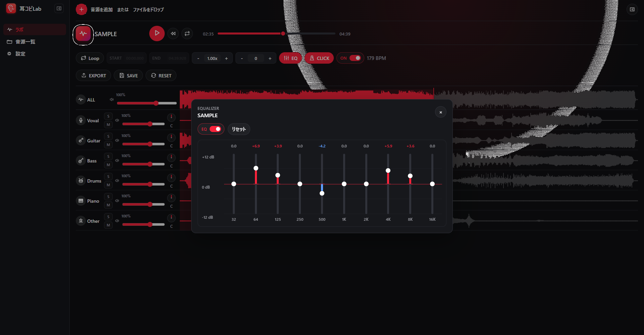The height and width of the screenshot is (335, 644).
Task: Click the Piano track icon
Action: click(81, 201)
